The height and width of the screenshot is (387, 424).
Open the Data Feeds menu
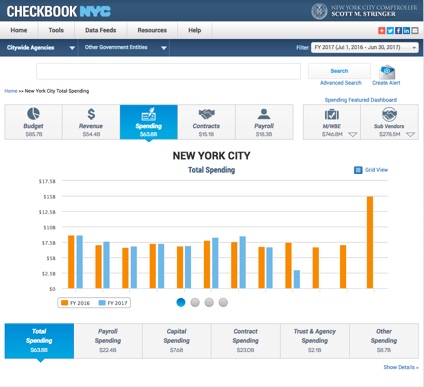pyautogui.click(x=101, y=30)
